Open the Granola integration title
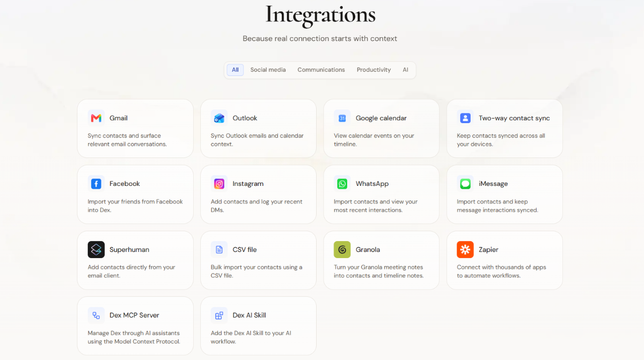This screenshot has width=644, height=360. (368, 250)
